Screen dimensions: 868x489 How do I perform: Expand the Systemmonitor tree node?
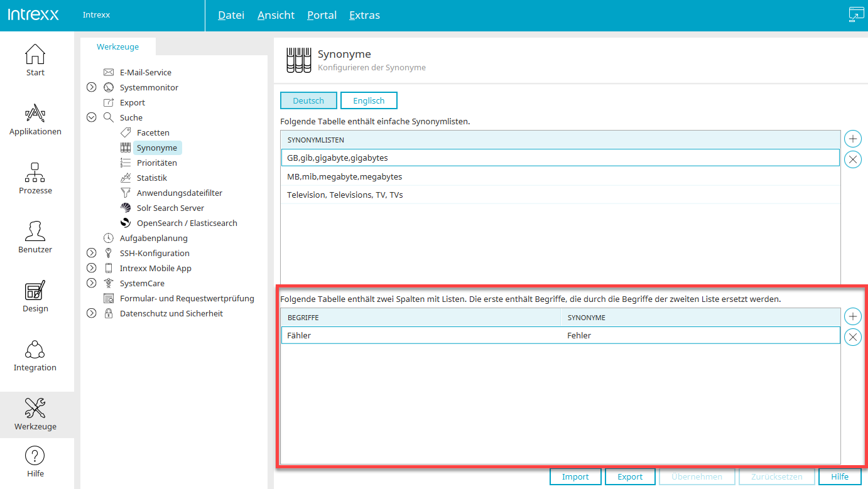[x=92, y=87]
